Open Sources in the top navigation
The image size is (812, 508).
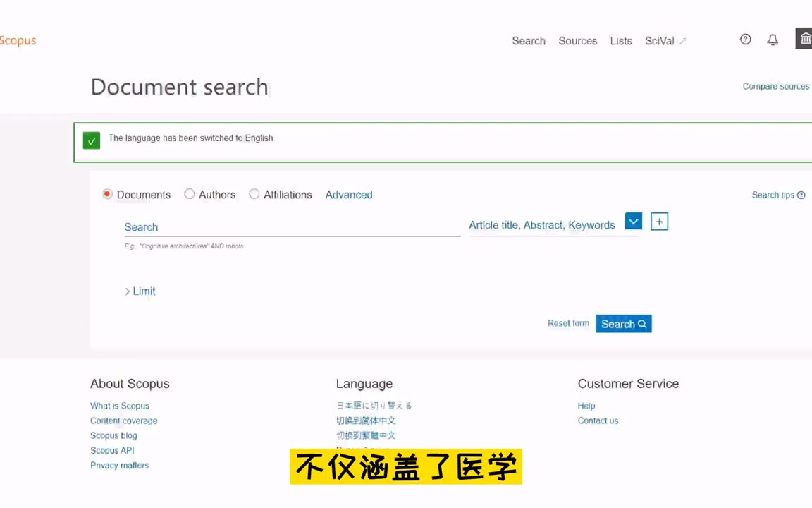point(577,41)
